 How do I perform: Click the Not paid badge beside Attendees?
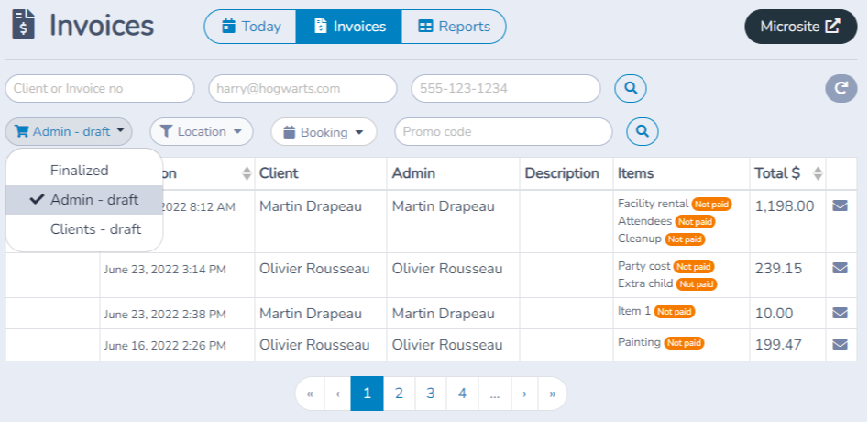click(696, 221)
